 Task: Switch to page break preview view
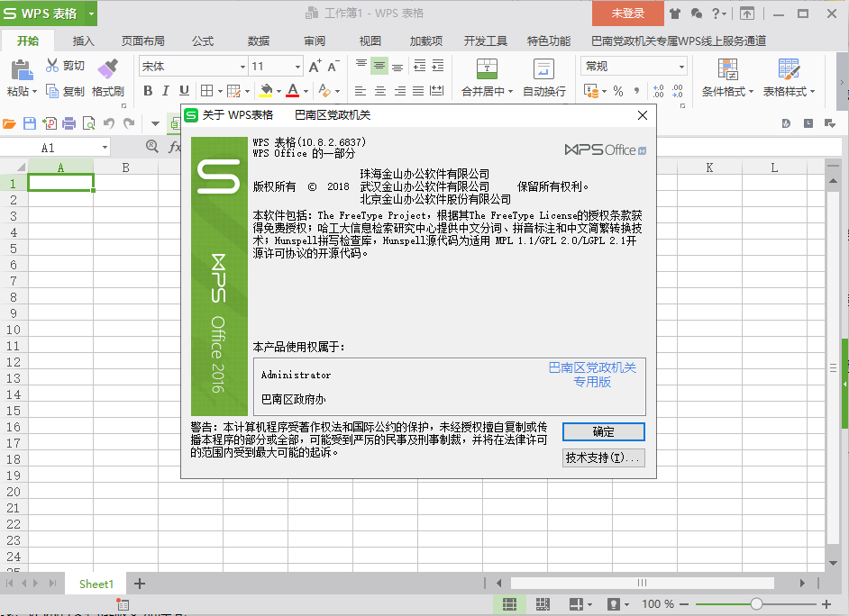[x=543, y=604]
